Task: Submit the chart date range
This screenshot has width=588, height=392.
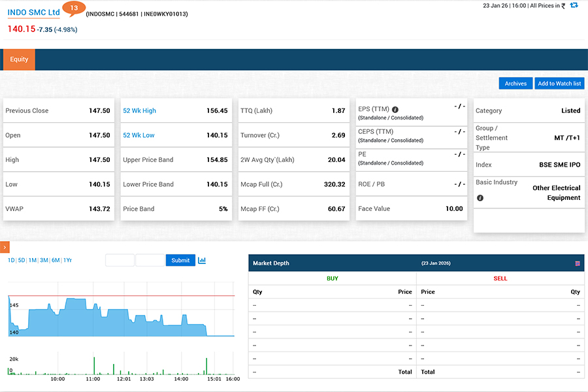Action: [180, 260]
